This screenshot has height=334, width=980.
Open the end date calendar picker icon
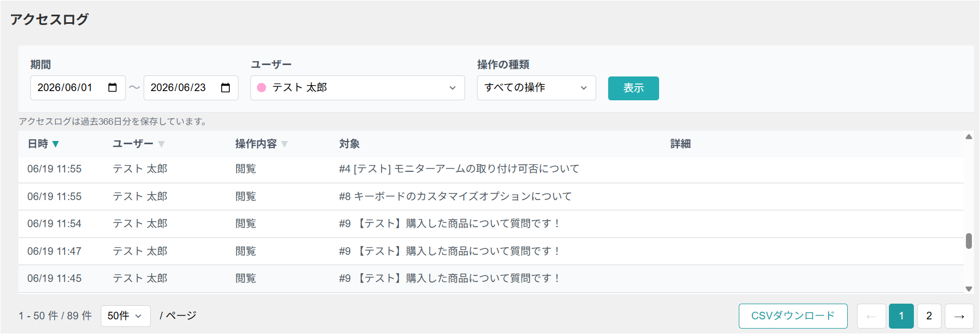pyautogui.click(x=226, y=88)
